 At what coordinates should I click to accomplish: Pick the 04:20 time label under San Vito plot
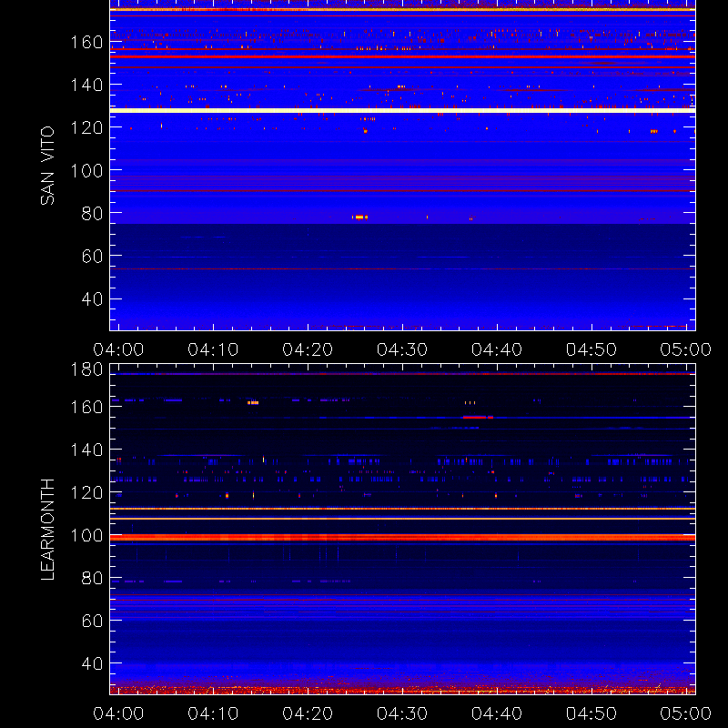click(x=308, y=349)
